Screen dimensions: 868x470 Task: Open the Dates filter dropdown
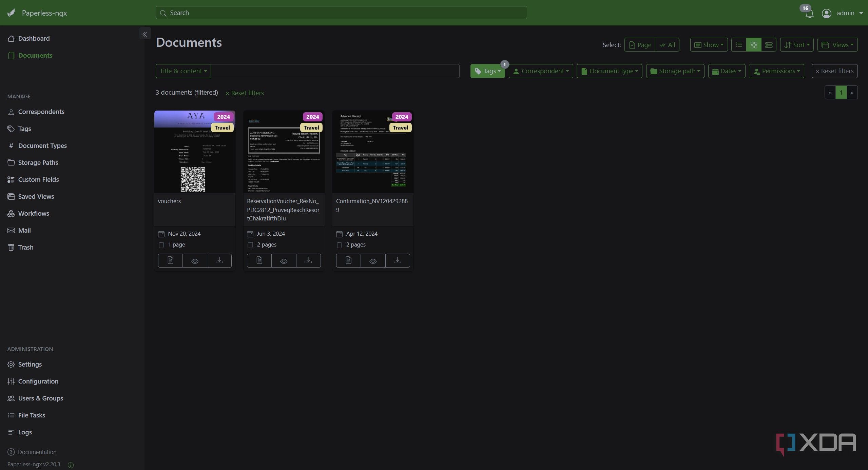[x=727, y=71]
